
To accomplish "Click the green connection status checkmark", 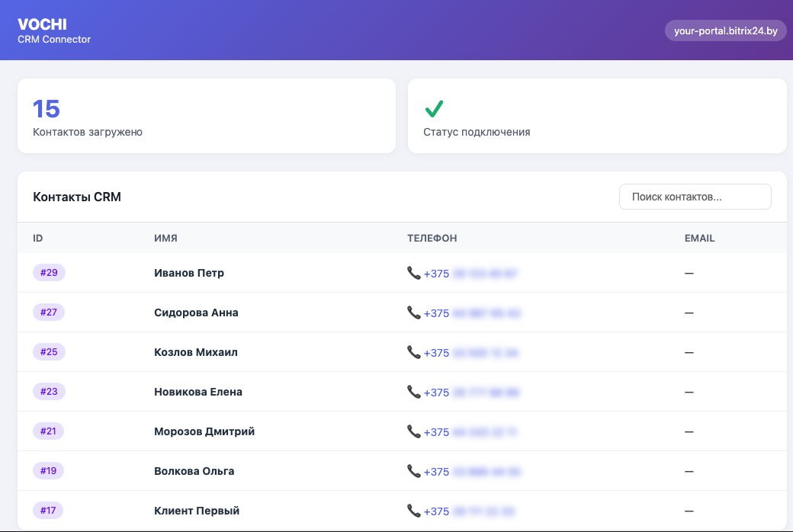I will tap(434, 109).
